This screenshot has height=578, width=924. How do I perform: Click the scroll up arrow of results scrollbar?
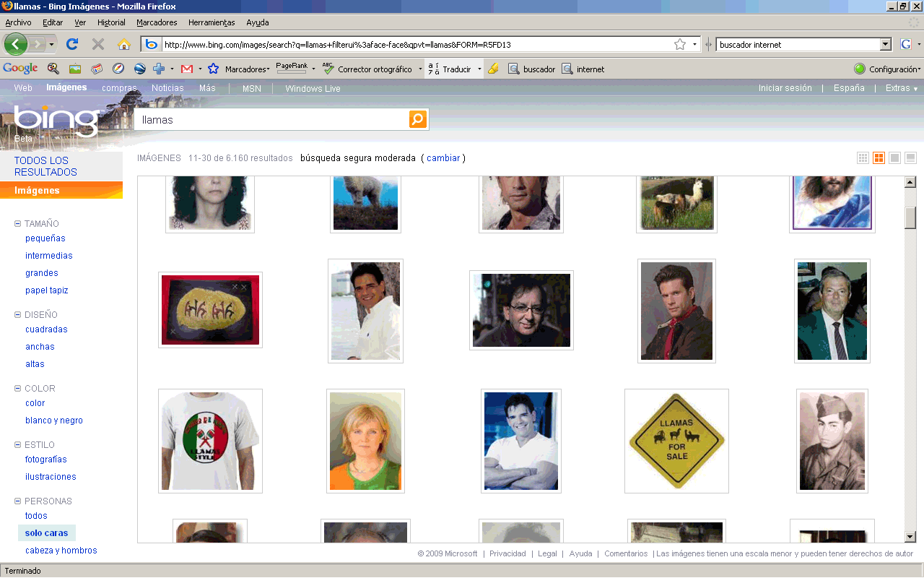910,182
